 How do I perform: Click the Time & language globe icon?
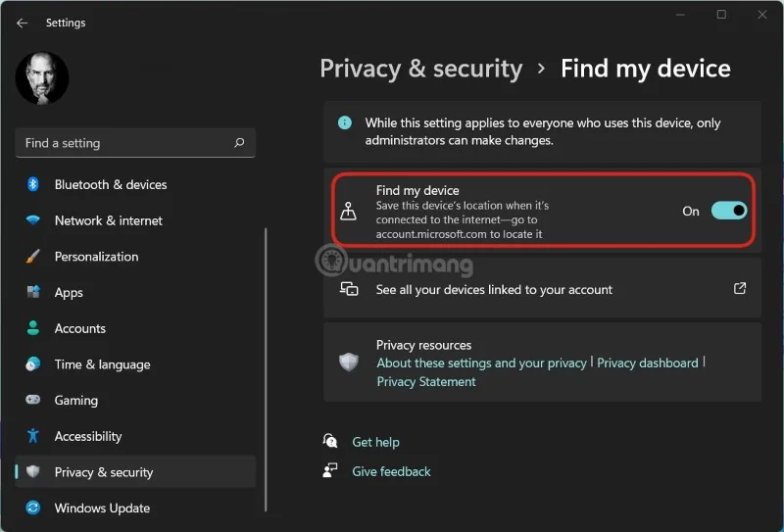[33, 364]
